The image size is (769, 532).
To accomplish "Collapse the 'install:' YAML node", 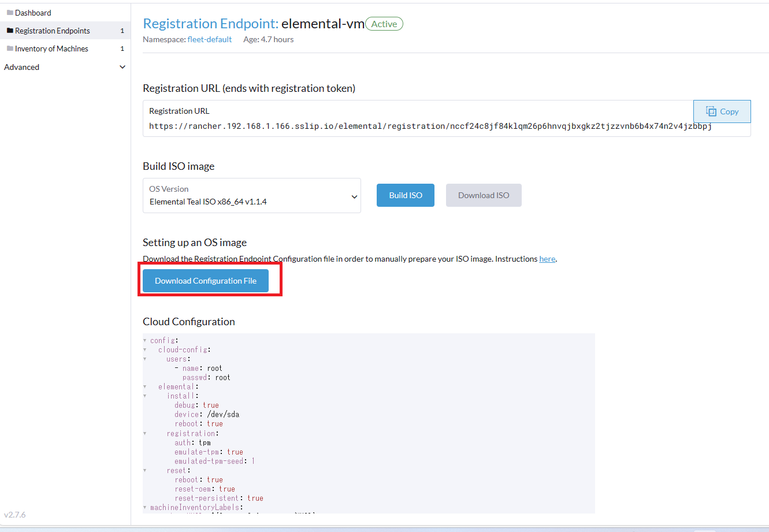I will click(x=145, y=396).
